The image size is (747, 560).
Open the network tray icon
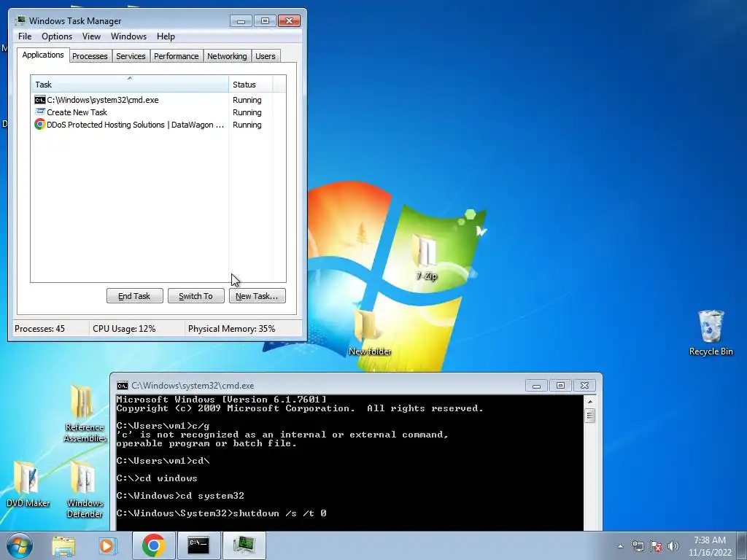click(638, 546)
